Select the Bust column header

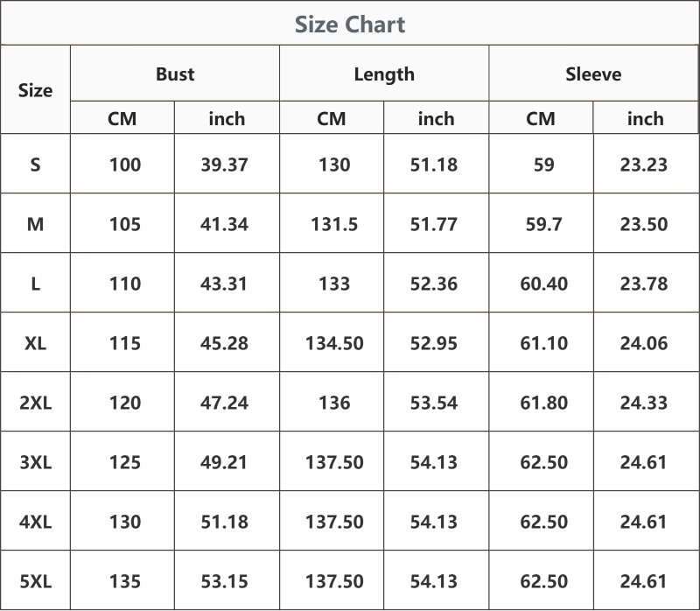(x=175, y=74)
